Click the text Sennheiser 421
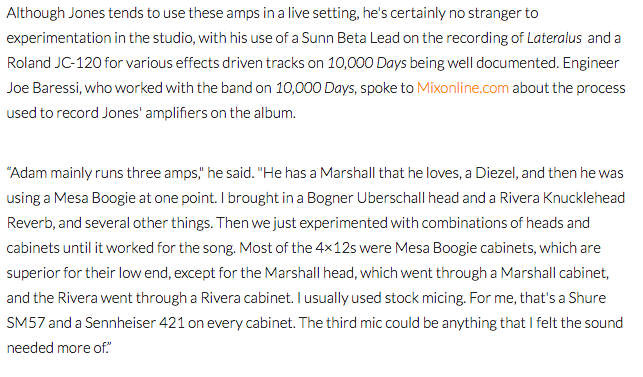Viewport: 643px width, 377px height. pos(135,323)
